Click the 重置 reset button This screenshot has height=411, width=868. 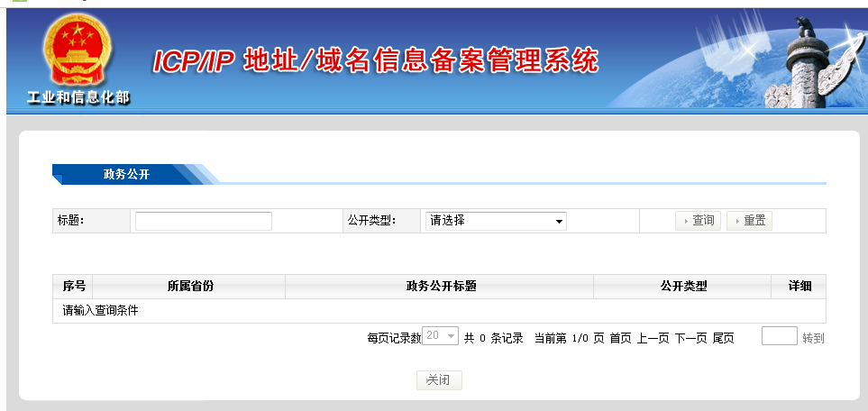pos(749,221)
